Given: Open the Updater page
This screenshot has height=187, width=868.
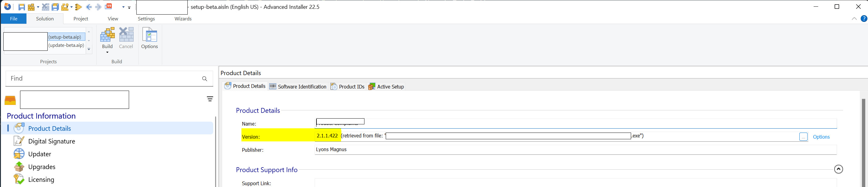Looking at the screenshot, I should [x=39, y=154].
